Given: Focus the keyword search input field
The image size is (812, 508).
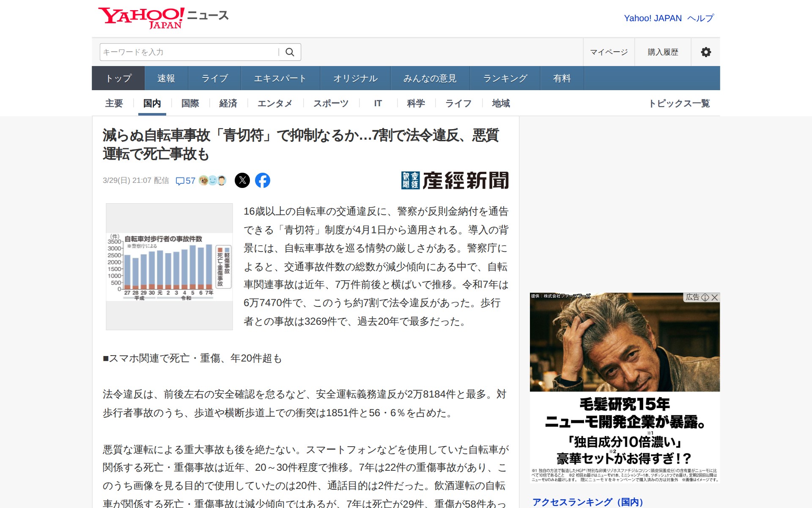Looking at the screenshot, I should click(x=188, y=52).
